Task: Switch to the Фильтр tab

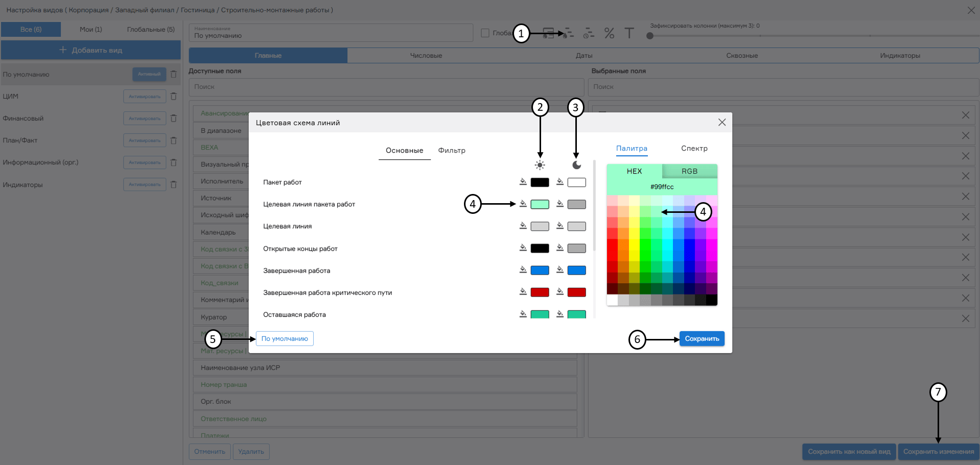Action: tap(452, 151)
